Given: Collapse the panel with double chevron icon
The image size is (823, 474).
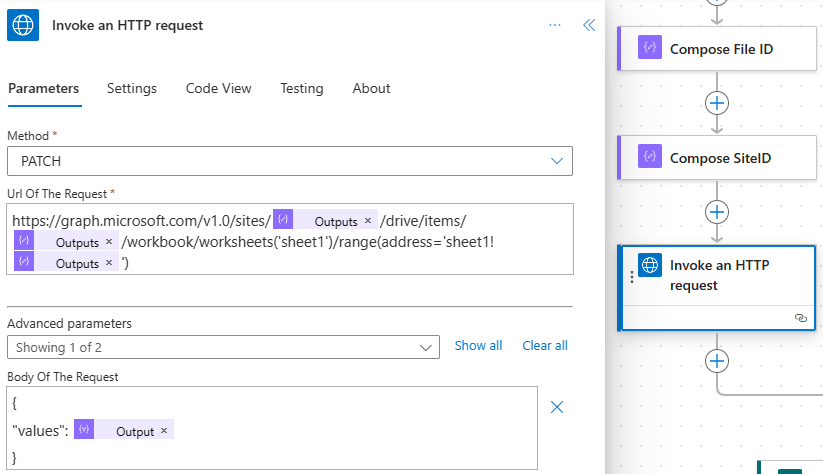Looking at the screenshot, I should pyautogui.click(x=589, y=25).
